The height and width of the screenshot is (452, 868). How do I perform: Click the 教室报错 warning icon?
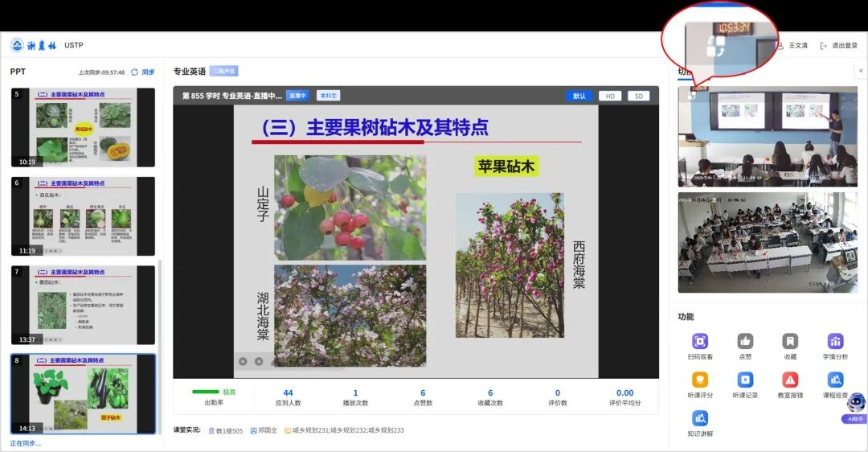pos(790,380)
